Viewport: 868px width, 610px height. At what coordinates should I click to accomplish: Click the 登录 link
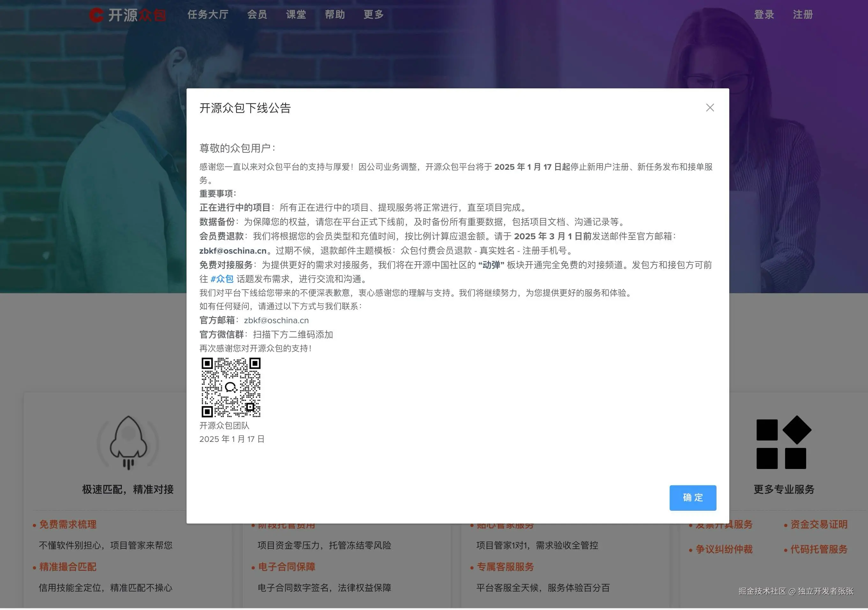(x=764, y=14)
